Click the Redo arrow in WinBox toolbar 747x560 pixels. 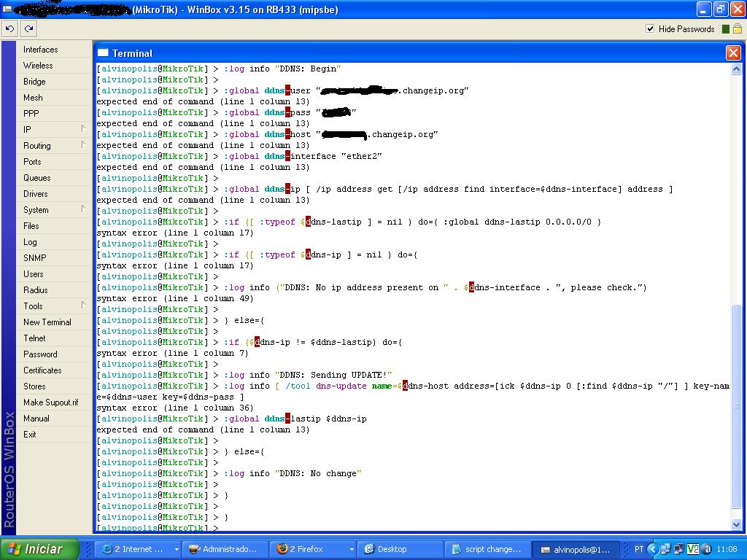point(29,29)
